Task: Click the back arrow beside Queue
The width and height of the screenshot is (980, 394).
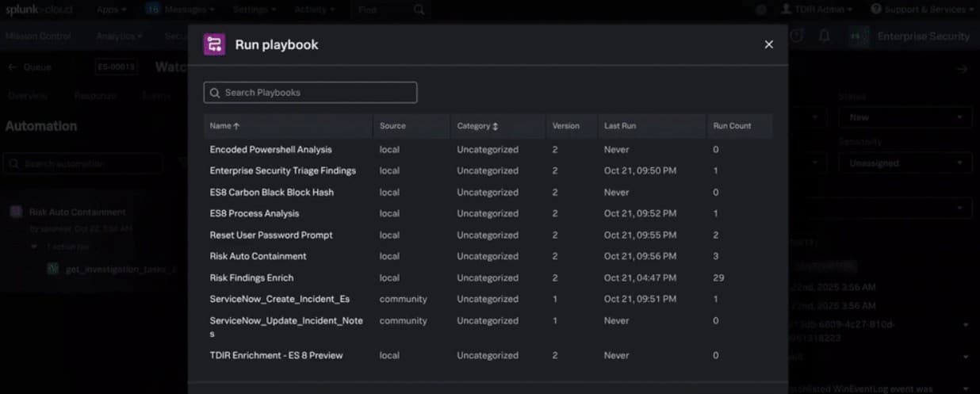Action: (12, 67)
